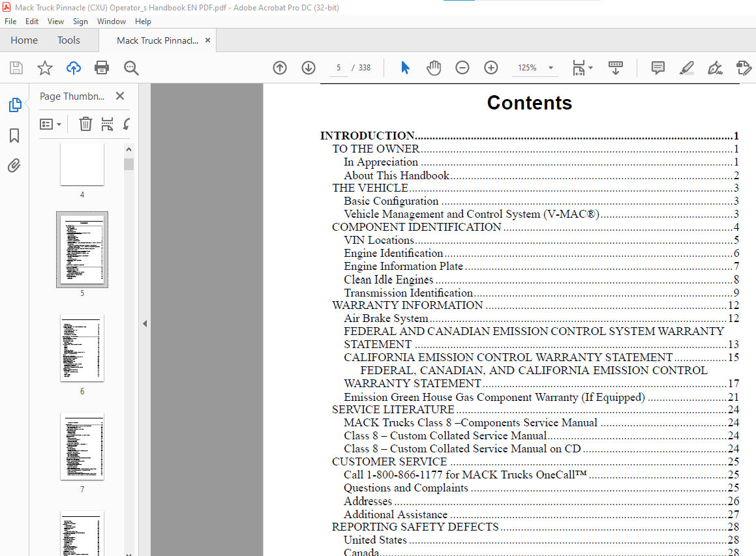Open the Window menu
The image size is (756, 556).
[x=112, y=22]
